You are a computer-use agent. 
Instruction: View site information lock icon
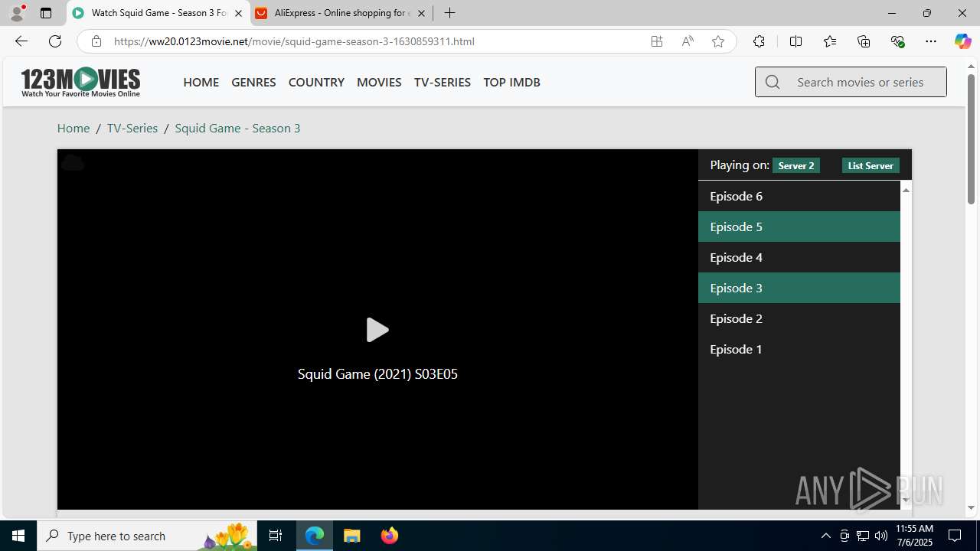[x=96, y=41]
